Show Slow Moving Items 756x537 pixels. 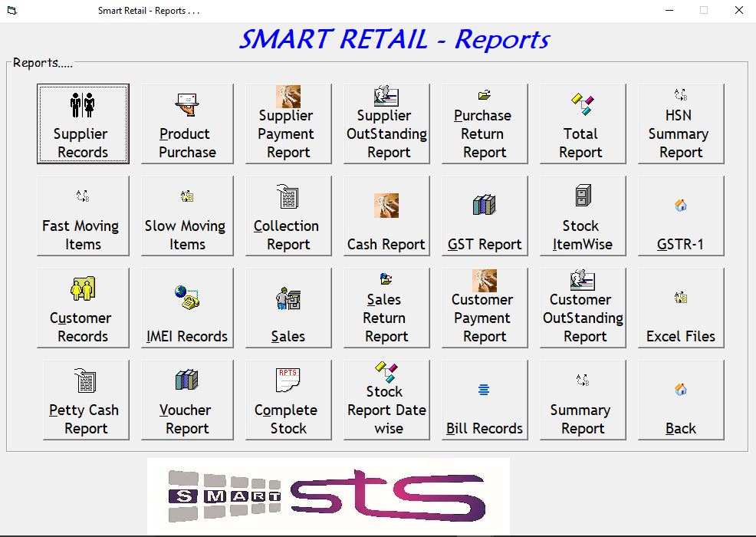pos(187,216)
